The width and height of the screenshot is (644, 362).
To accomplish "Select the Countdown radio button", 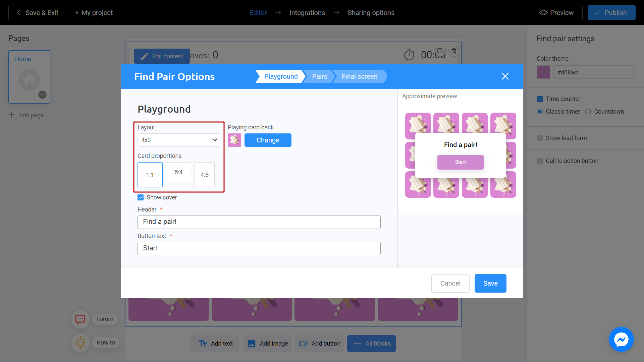I will point(588,112).
